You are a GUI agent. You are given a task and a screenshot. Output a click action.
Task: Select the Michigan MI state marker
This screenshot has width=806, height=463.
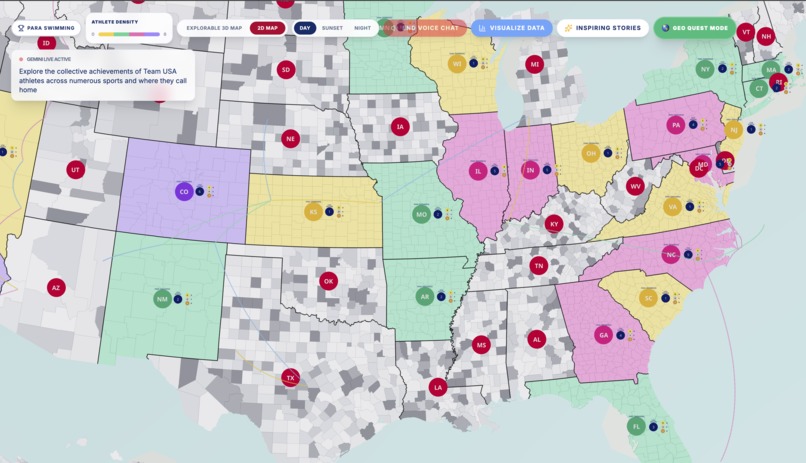pyautogui.click(x=535, y=64)
